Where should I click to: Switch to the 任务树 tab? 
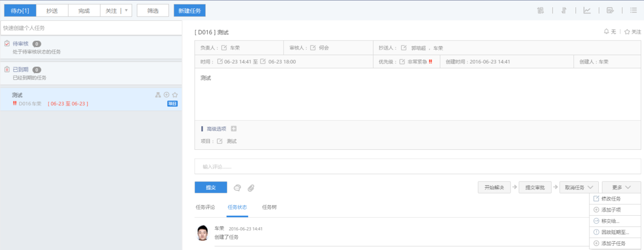coord(269,207)
